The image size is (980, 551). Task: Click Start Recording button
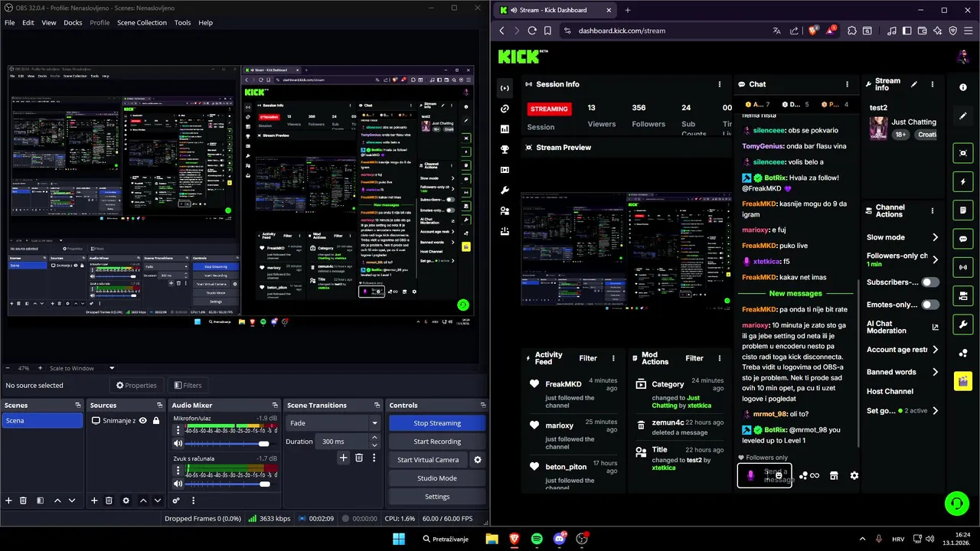437,442
